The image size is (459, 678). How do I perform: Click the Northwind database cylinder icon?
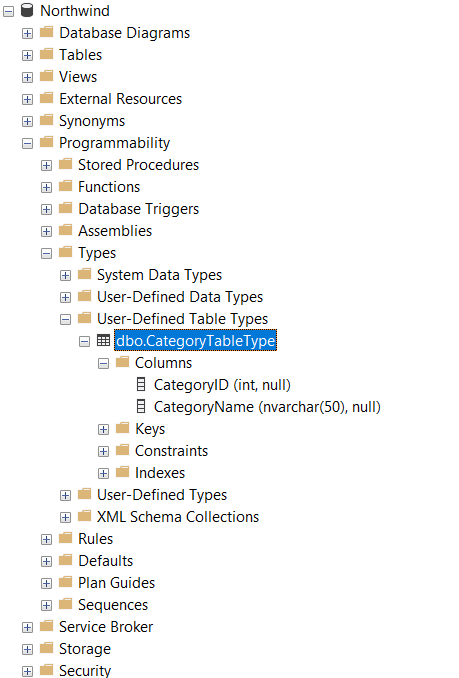27,10
